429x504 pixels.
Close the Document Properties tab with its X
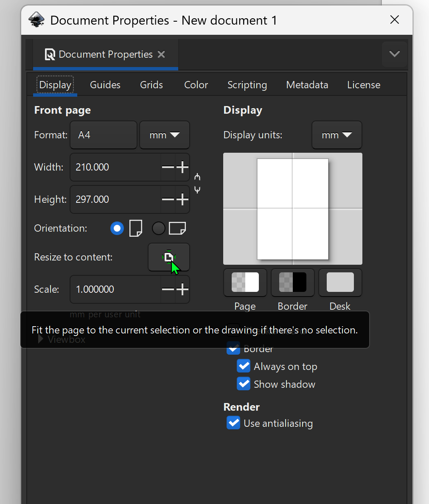tap(161, 54)
